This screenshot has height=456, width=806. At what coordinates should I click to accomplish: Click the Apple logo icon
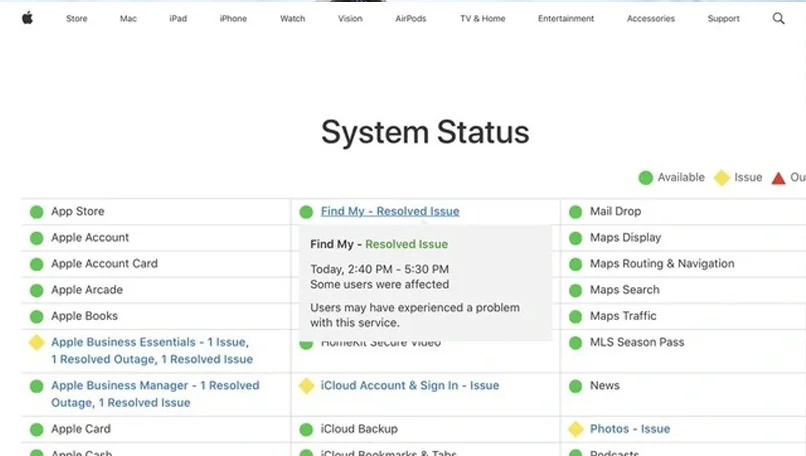point(28,19)
